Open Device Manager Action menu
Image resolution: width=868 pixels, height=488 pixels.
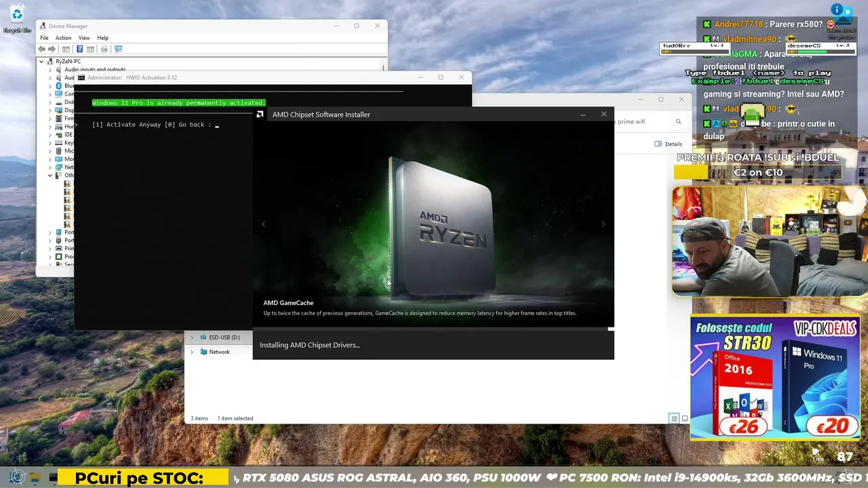click(x=63, y=38)
